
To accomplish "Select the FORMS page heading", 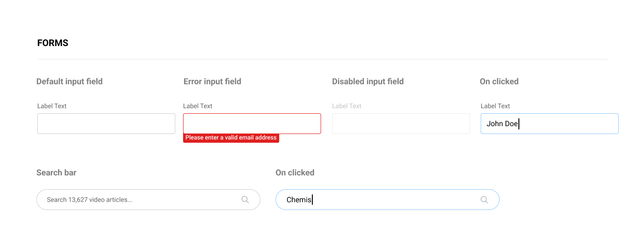I will point(53,43).
